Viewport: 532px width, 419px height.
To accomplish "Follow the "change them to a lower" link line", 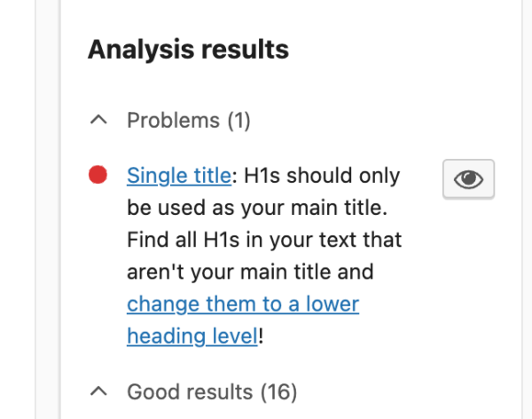I will [243, 304].
